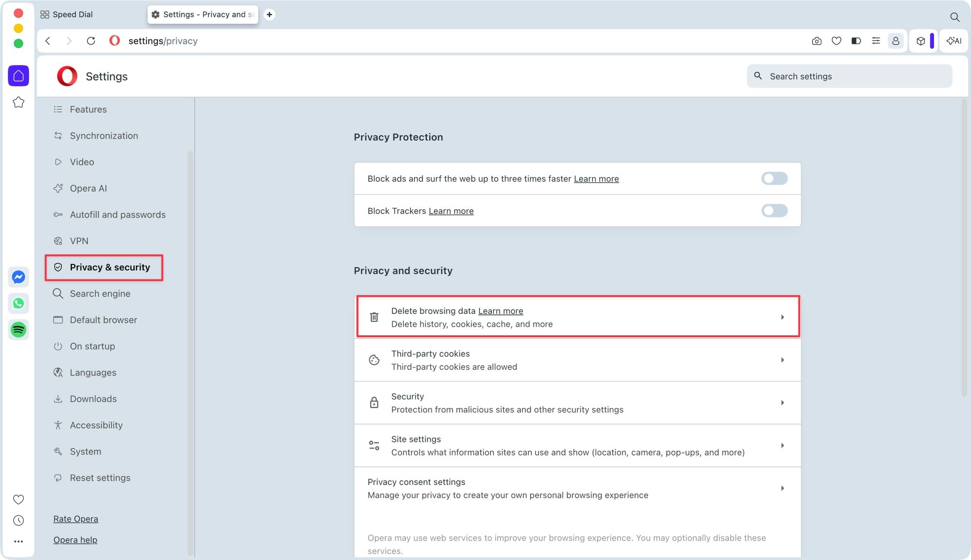Open WhatsApp in the sidebar
This screenshot has height=560, width=971.
pyautogui.click(x=18, y=303)
